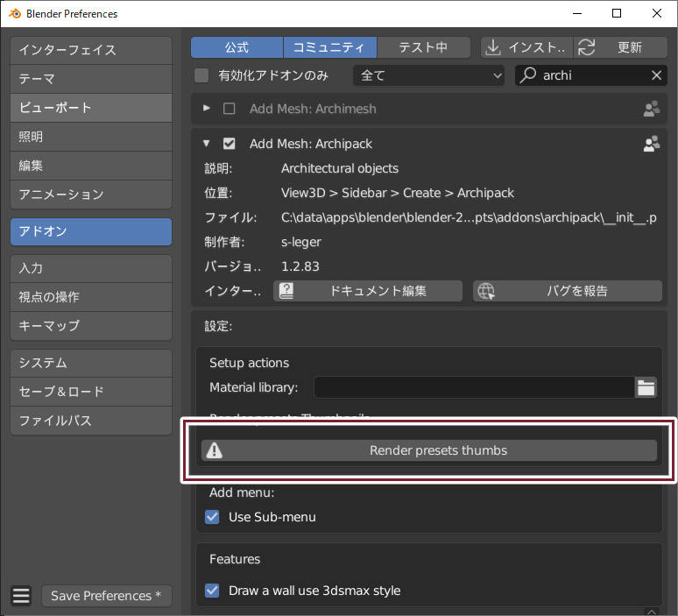Click View3D > Sidebar location text

(x=398, y=193)
